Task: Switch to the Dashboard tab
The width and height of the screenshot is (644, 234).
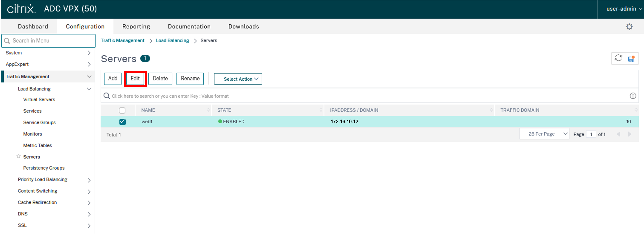Action: point(33,27)
